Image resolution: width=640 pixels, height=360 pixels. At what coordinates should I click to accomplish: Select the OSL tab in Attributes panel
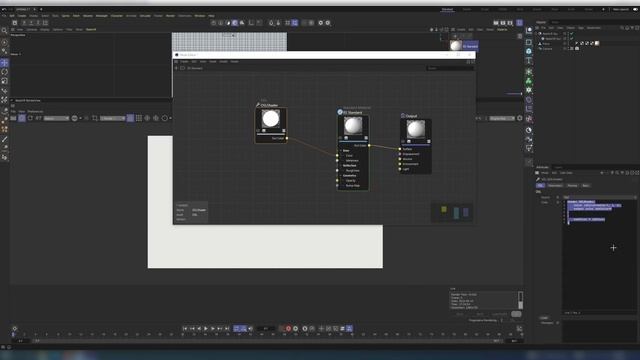tap(540, 186)
